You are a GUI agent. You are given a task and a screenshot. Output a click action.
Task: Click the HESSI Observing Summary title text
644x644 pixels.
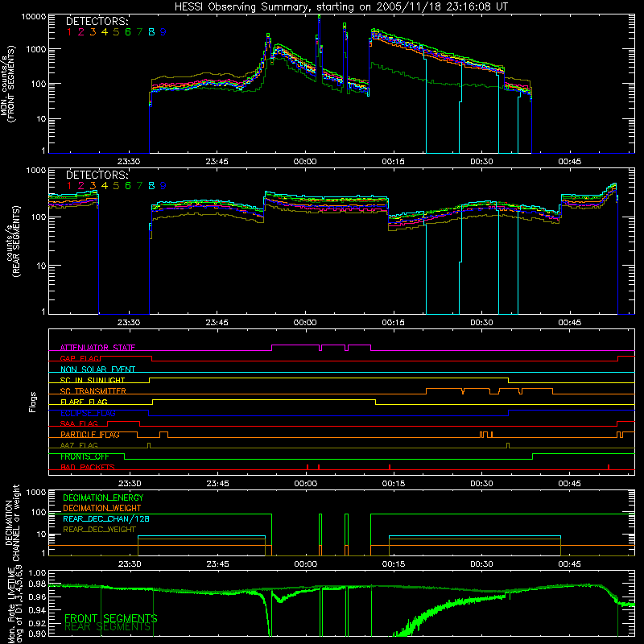click(341, 7)
